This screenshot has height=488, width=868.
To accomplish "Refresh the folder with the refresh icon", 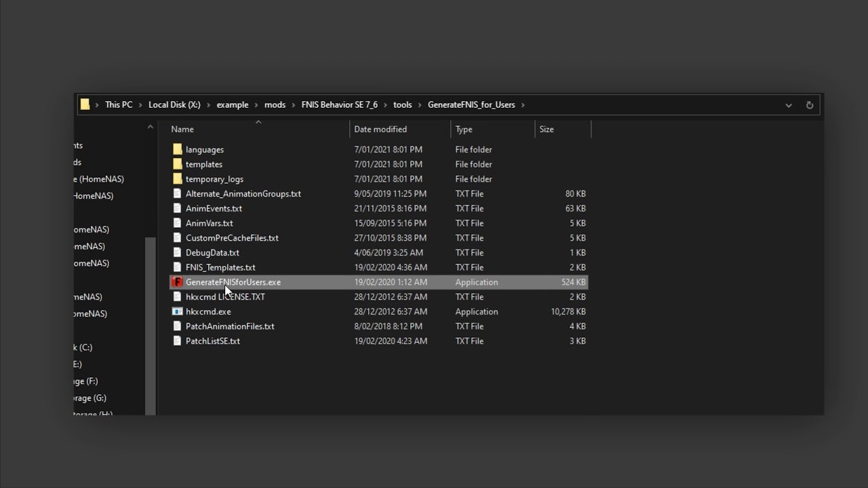I will point(809,105).
